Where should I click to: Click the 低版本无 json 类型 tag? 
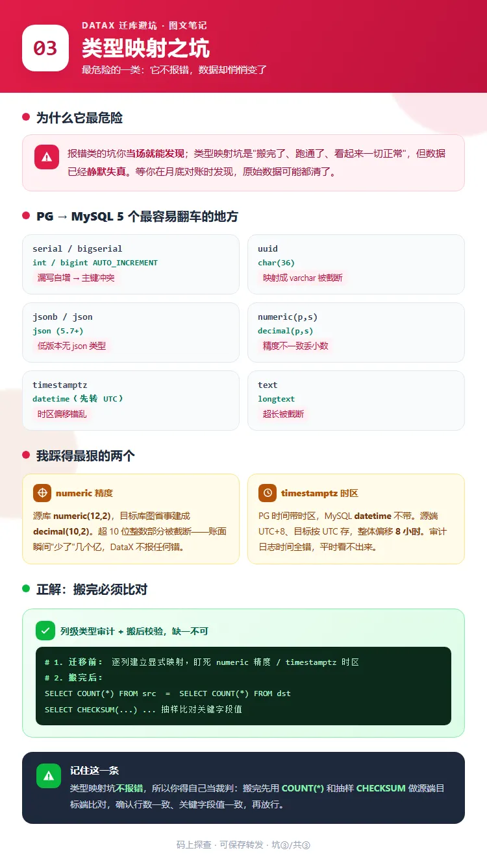pyautogui.click(x=71, y=346)
